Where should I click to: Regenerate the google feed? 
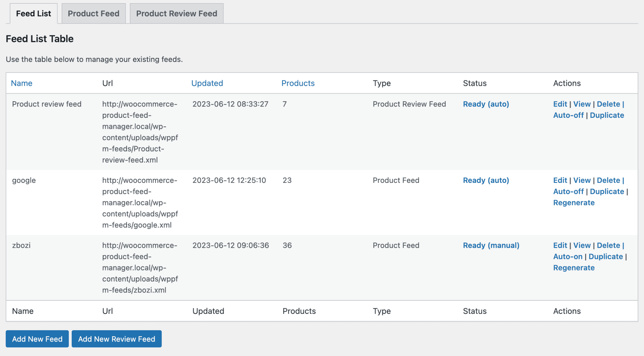pos(574,203)
